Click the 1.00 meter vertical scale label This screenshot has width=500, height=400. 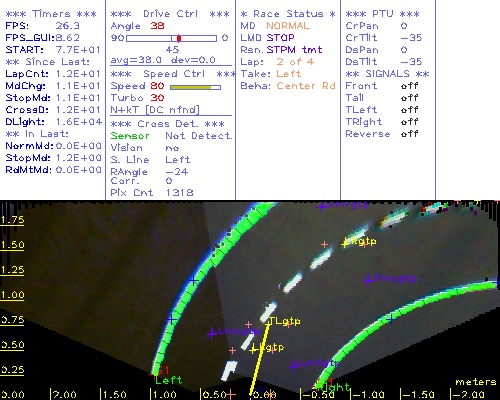(12, 295)
